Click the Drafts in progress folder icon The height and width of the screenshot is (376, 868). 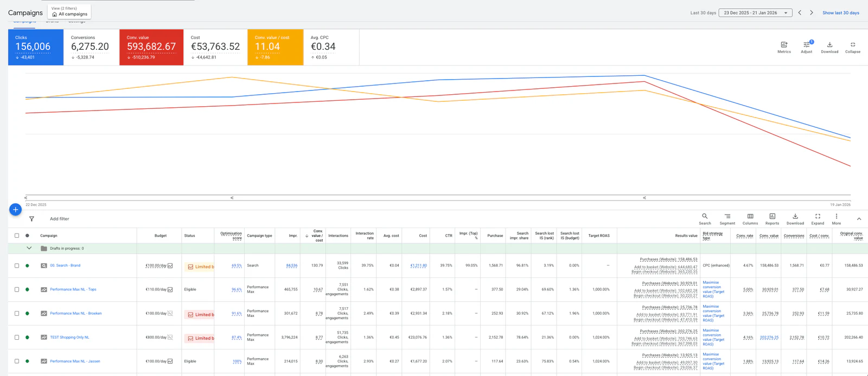tap(44, 248)
